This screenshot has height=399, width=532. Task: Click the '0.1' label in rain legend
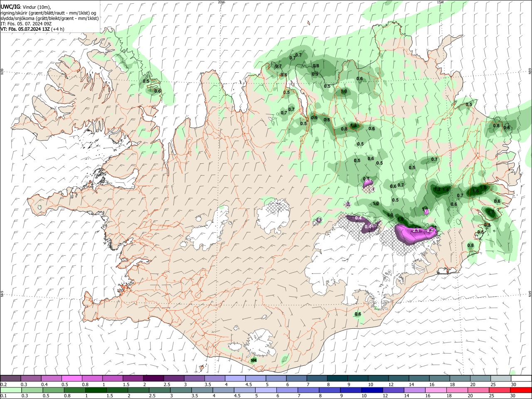(4, 396)
